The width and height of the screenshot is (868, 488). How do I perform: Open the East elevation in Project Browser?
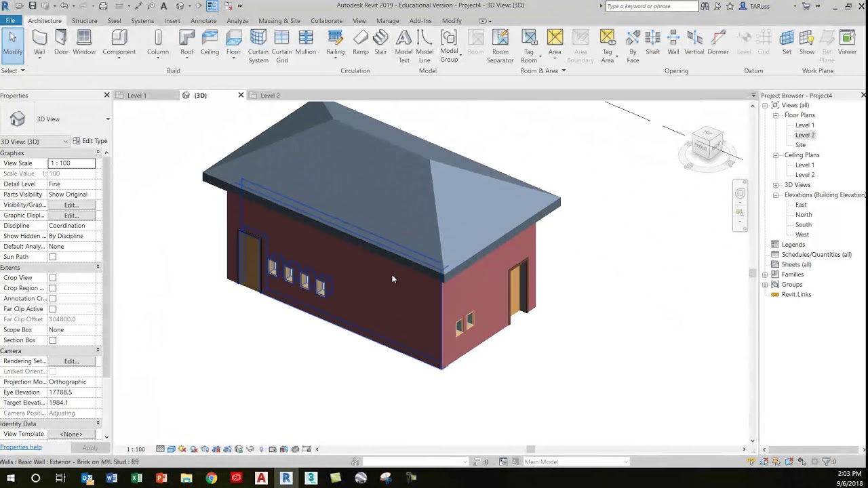click(801, 205)
